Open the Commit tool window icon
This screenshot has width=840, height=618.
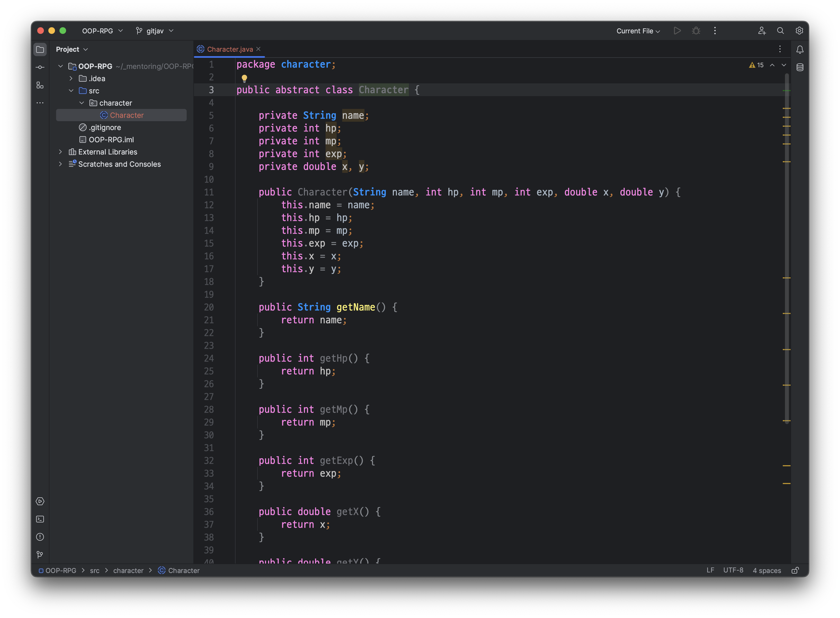click(x=40, y=67)
